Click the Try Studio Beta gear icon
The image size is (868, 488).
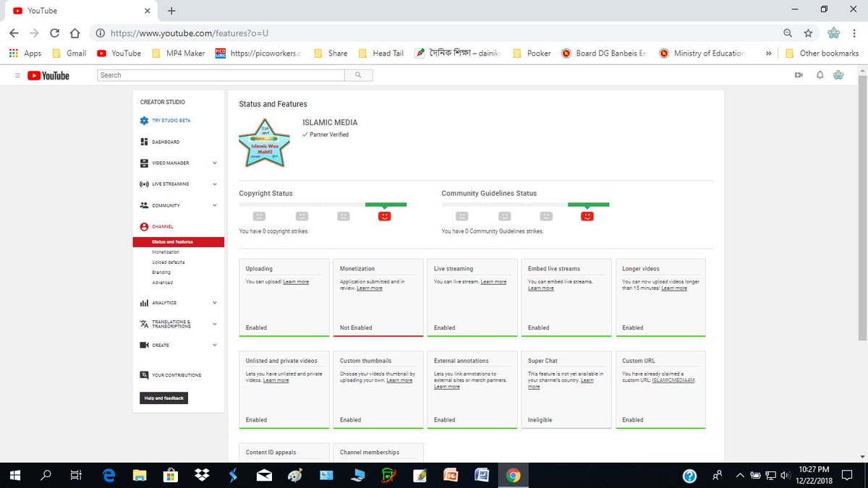(x=144, y=121)
